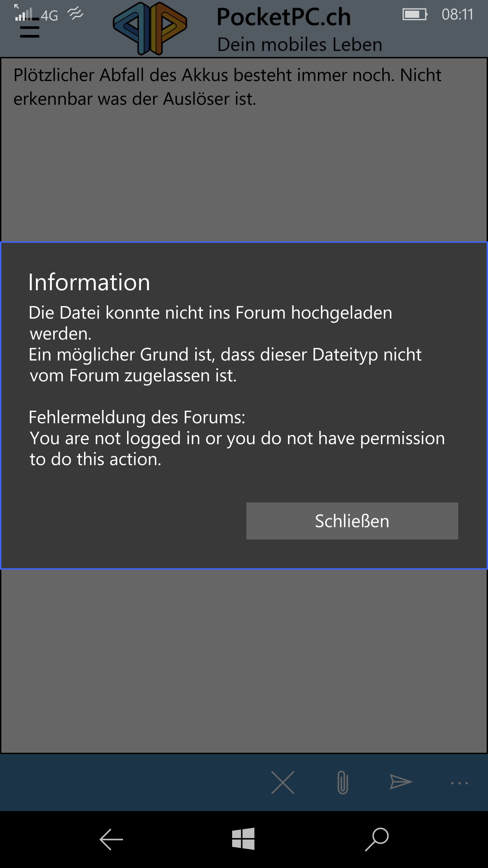The height and width of the screenshot is (868, 488).
Task: Tap the battery indicator in status bar
Action: (414, 15)
